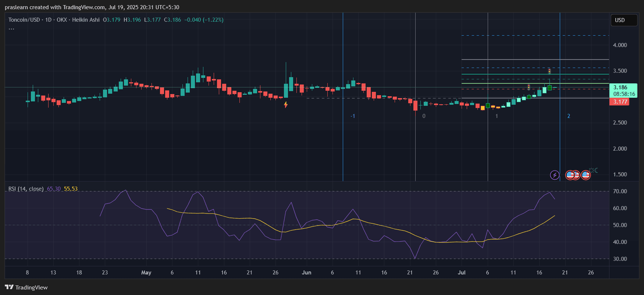Expand the collapsed indicators ellipsis under the title
The image size is (644, 295).
coord(11,29)
